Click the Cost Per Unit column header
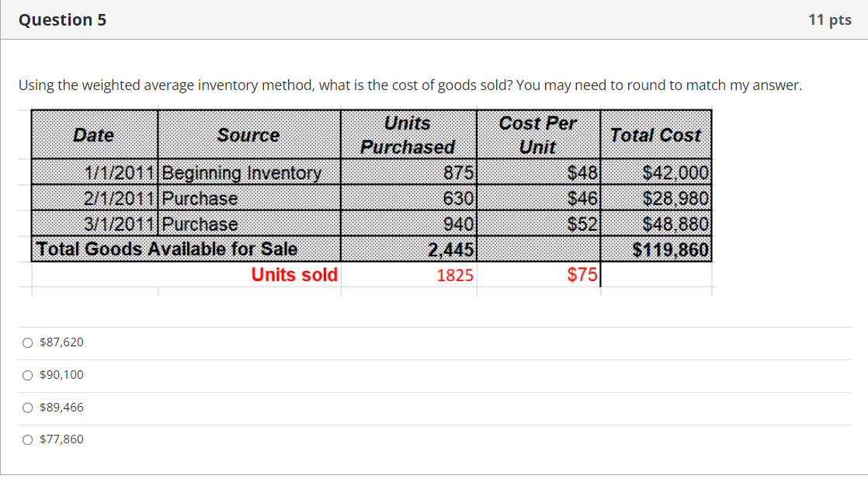Viewport: 868px width, 486px height. [538, 134]
